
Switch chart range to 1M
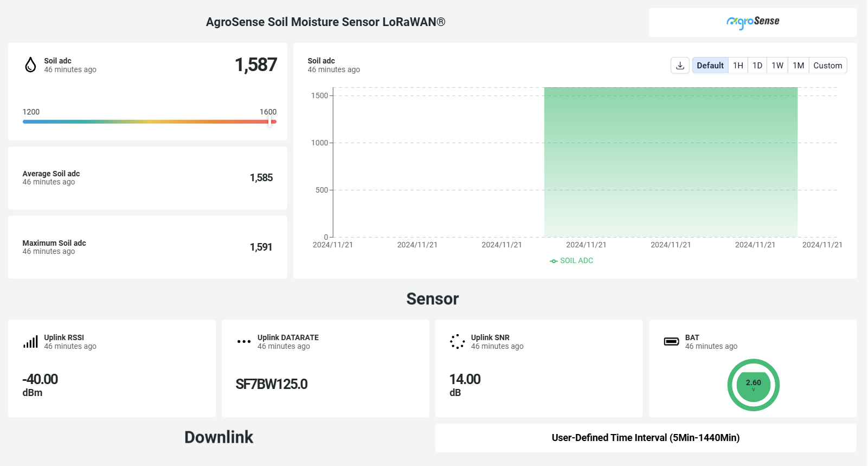tap(798, 66)
